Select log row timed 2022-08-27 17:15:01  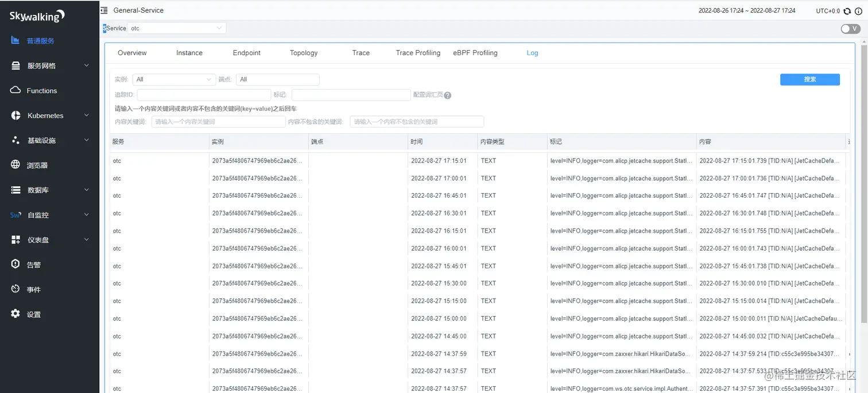pos(479,161)
